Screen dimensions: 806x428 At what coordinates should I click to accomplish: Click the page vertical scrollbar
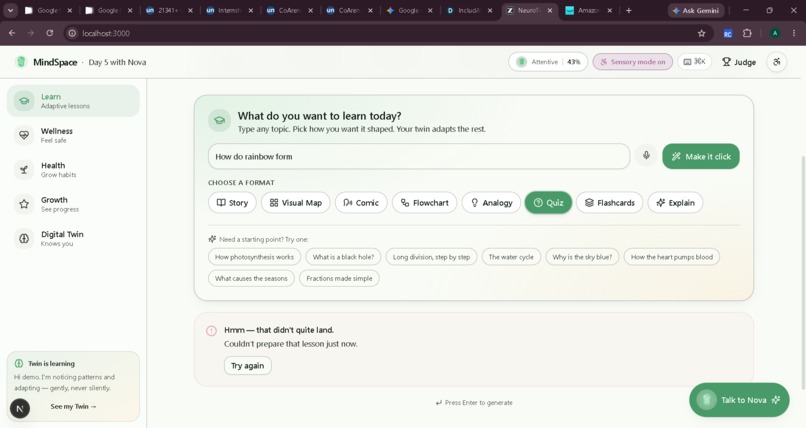[802, 272]
